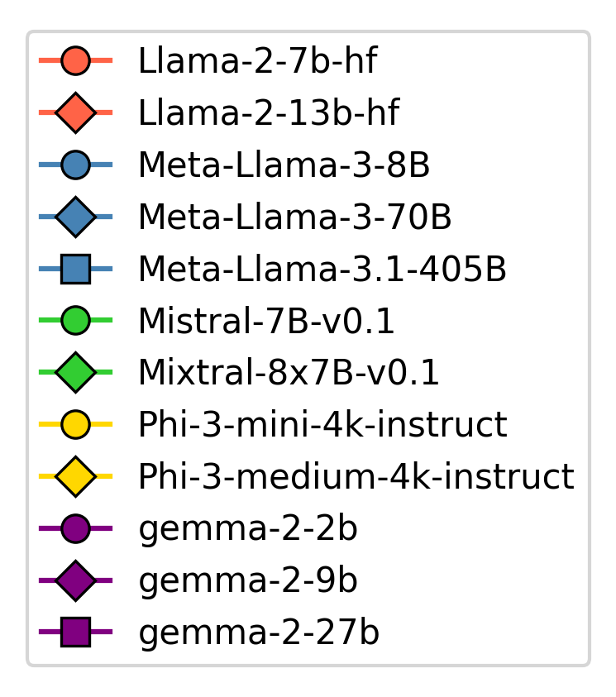
Task: Click the purple circle marker for gemma-2-2b
Action: tap(75, 529)
